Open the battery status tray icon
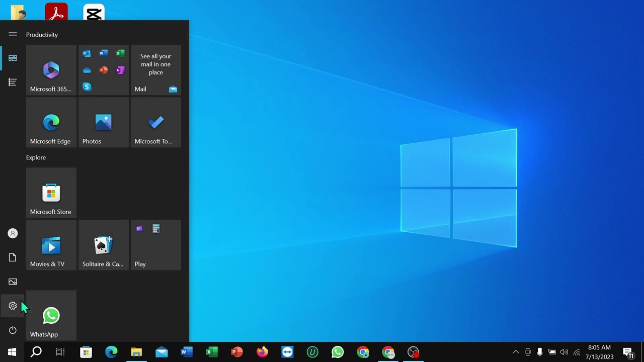644x362 pixels. (x=552, y=352)
